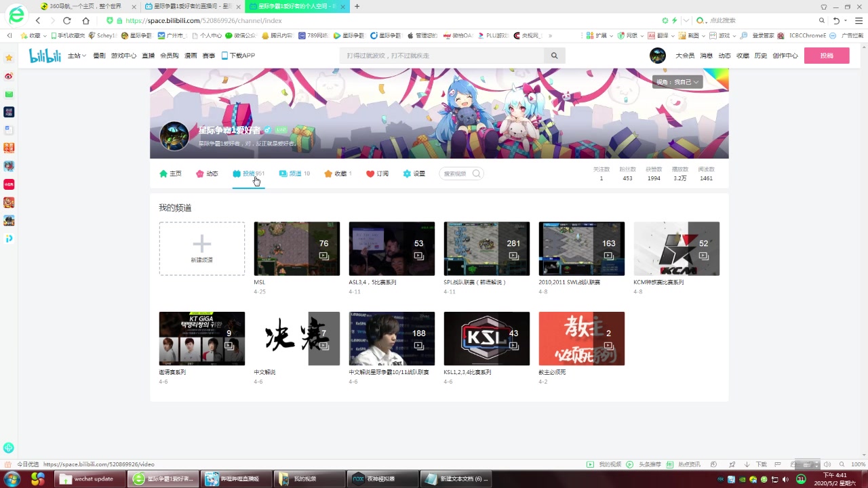Open 会员购 in top nav
This screenshot has width=868, height=488.
coord(170,56)
